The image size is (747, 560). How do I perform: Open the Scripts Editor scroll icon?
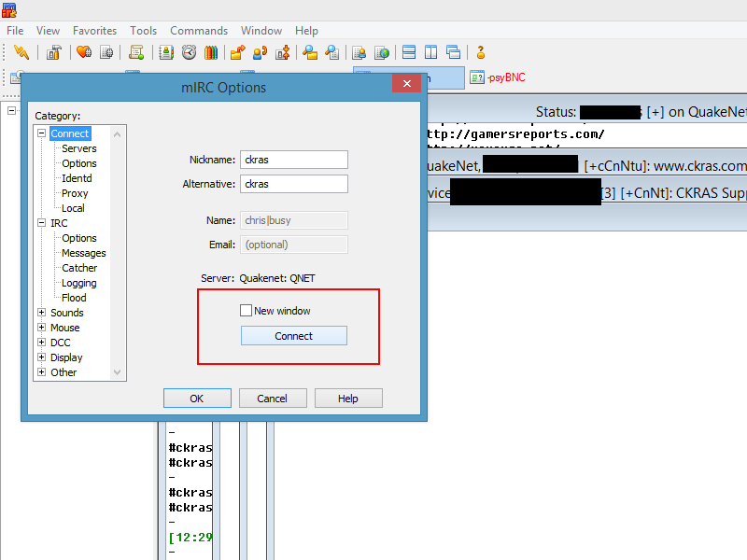click(x=136, y=52)
